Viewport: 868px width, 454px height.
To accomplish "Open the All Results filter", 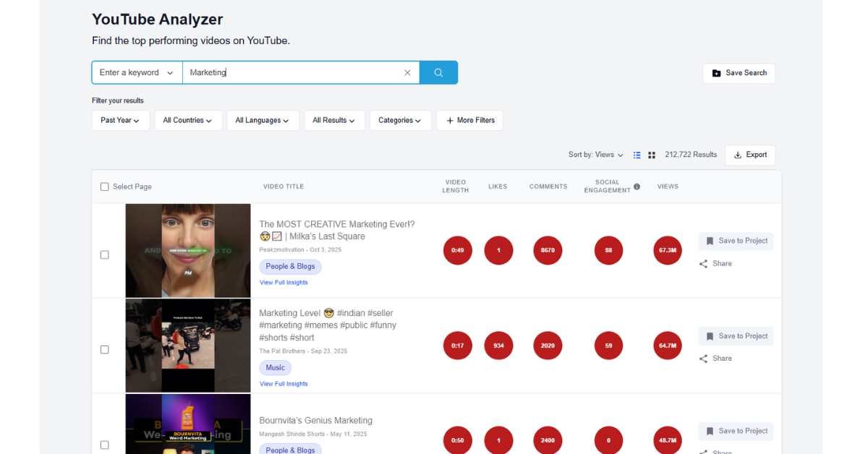I will point(334,120).
